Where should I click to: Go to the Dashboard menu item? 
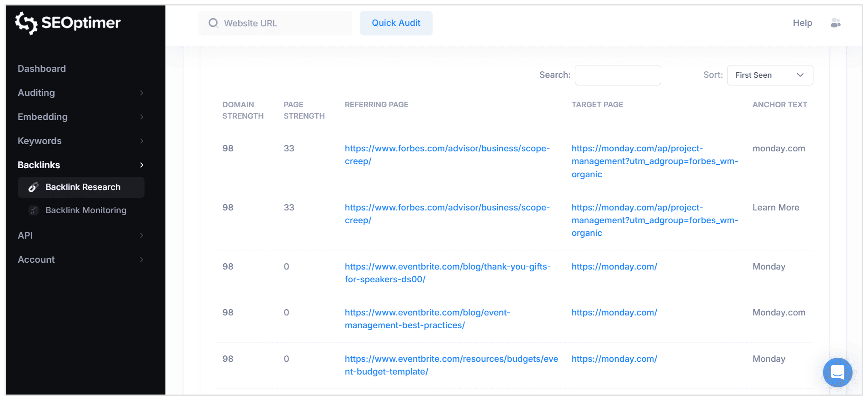[42, 69]
